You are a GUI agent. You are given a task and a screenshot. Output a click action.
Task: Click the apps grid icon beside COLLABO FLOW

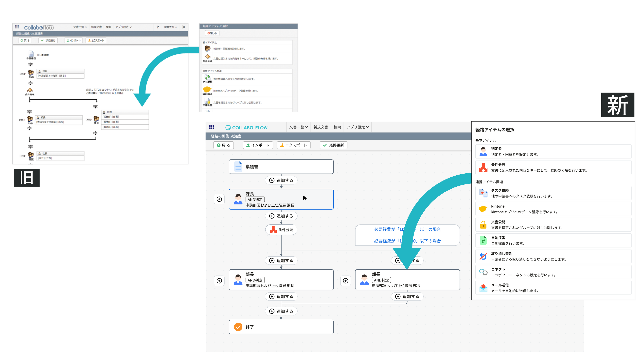(212, 127)
